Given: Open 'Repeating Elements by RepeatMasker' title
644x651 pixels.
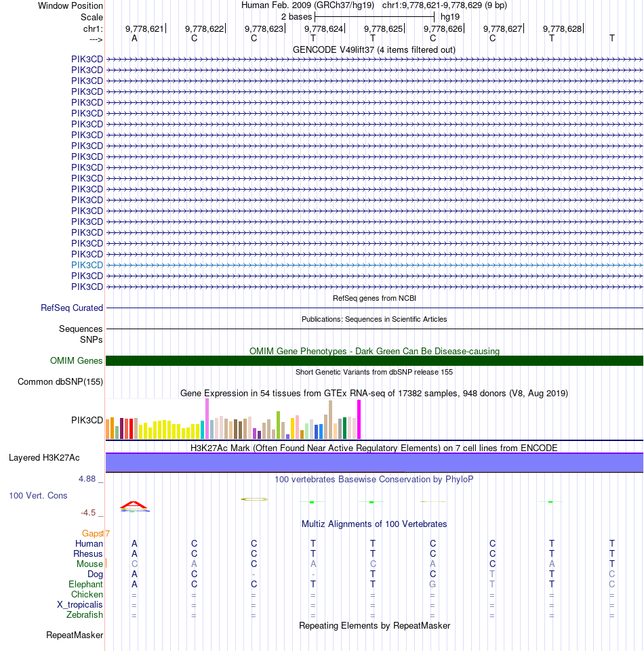Looking at the screenshot, I should click(x=374, y=626).
